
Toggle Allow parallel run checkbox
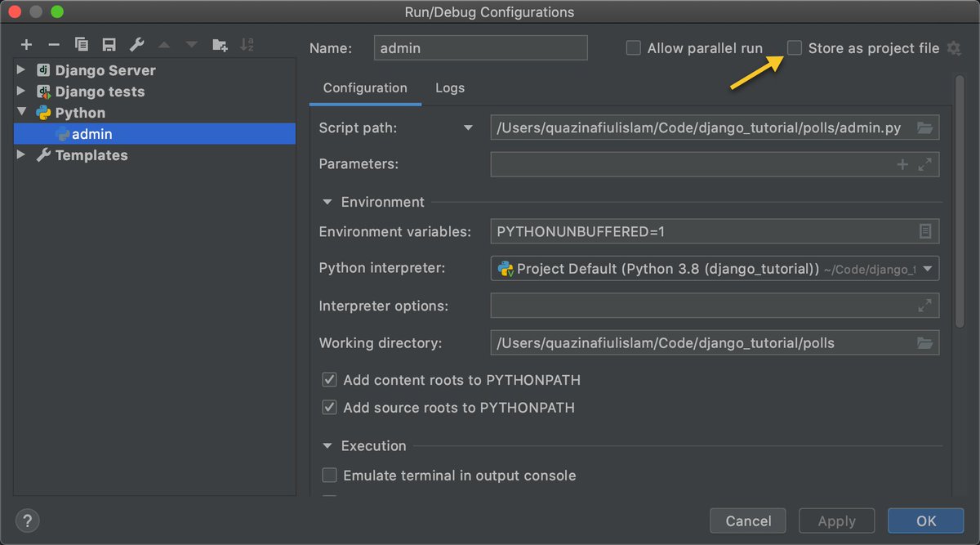pos(633,48)
